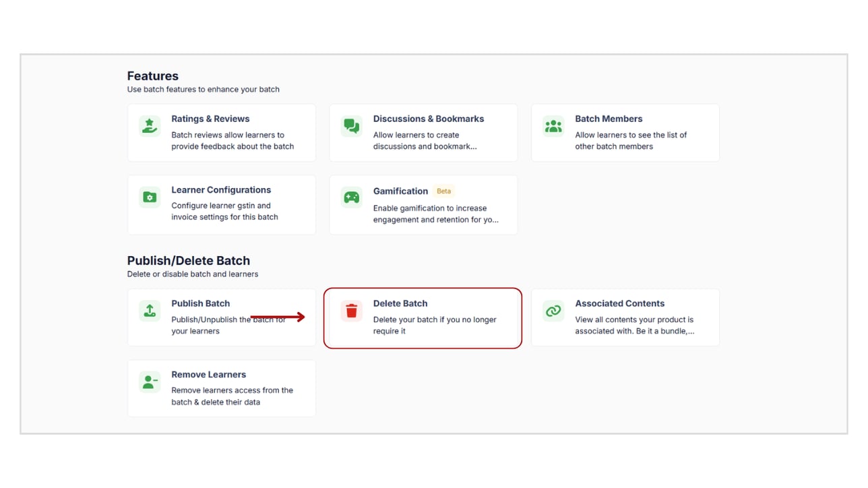868x488 pixels.
Task: Click the Associated Contents link icon
Action: click(553, 311)
